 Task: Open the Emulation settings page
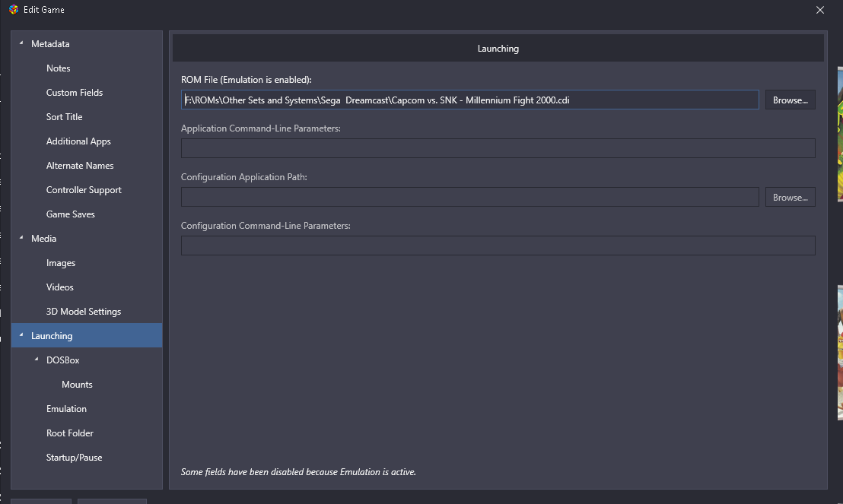click(66, 409)
